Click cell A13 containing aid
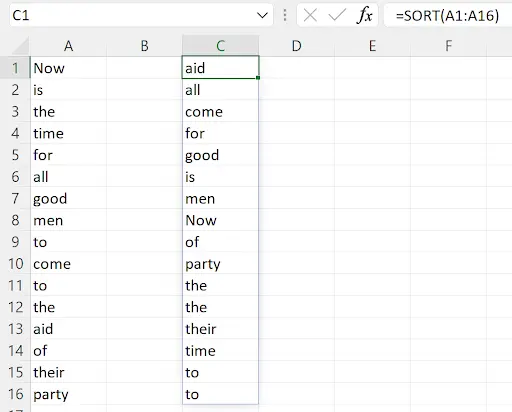 pyautogui.click(x=68, y=329)
